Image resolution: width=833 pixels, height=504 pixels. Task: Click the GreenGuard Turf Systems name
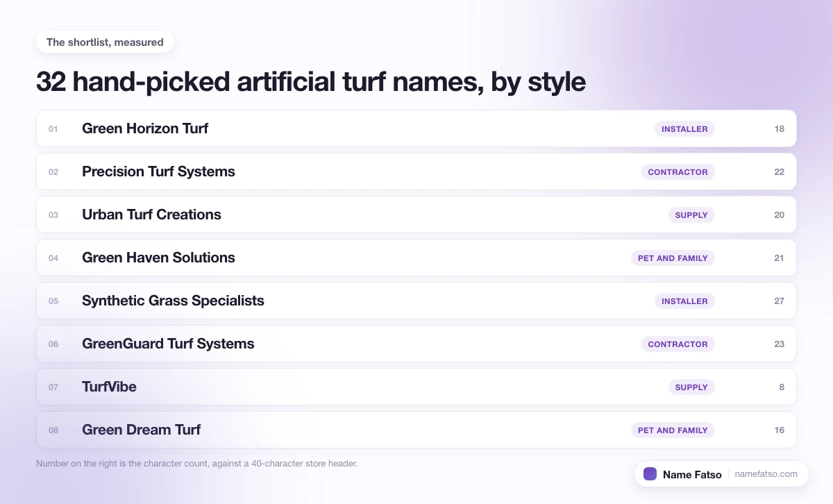pos(168,344)
